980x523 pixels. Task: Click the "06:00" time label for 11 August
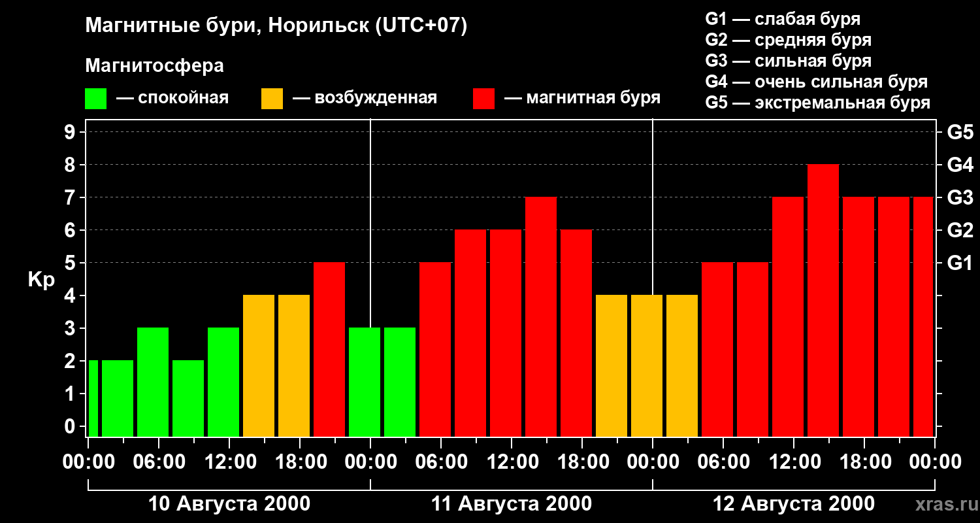click(441, 462)
